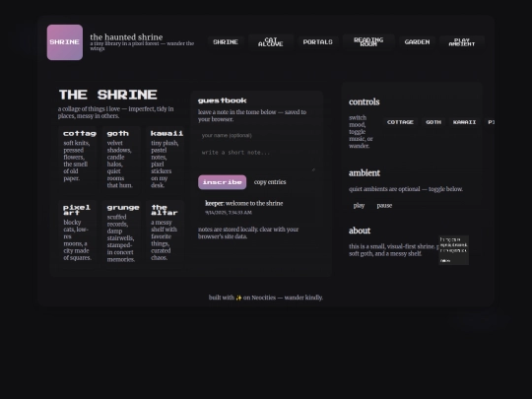Start ambient with the play button
Screen dimensions: 532x399
pyautogui.click(x=359, y=206)
